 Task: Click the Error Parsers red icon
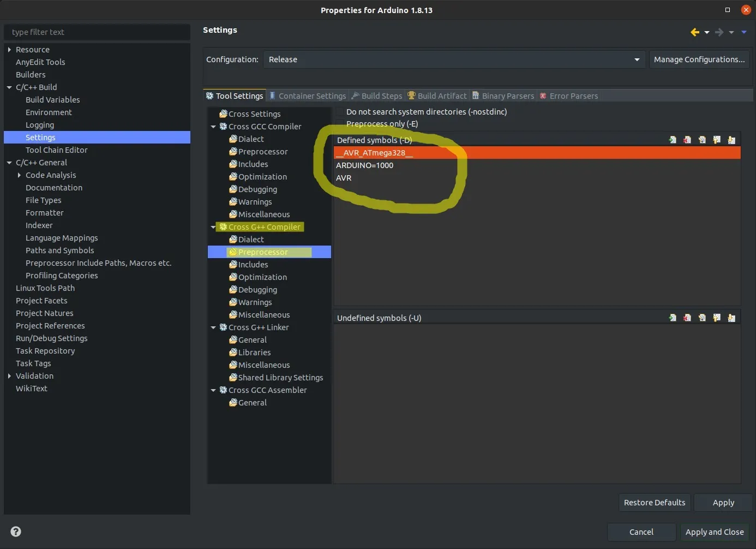click(543, 96)
